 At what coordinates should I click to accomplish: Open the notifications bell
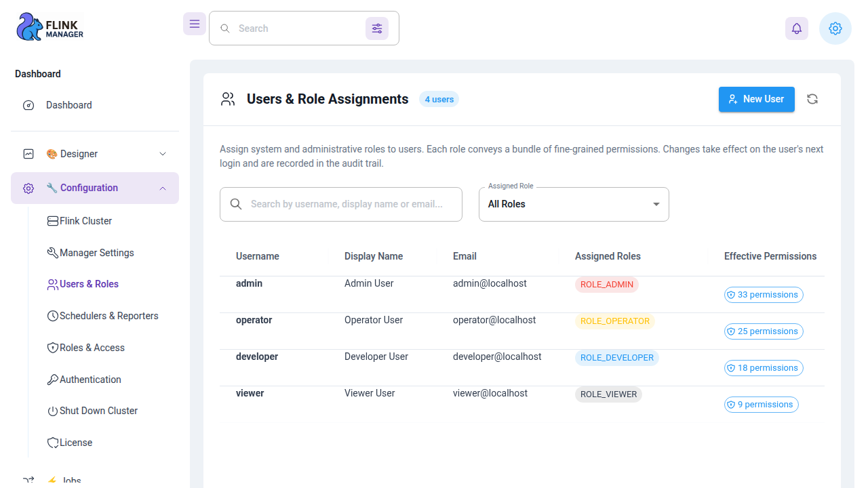coord(797,28)
